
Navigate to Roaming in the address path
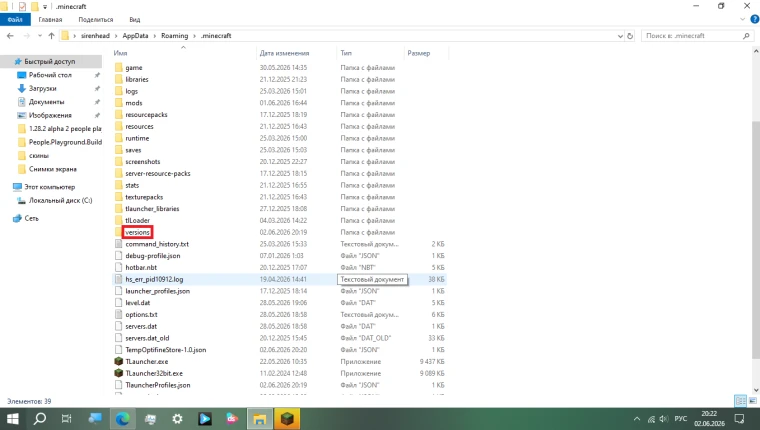(x=174, y=36)
